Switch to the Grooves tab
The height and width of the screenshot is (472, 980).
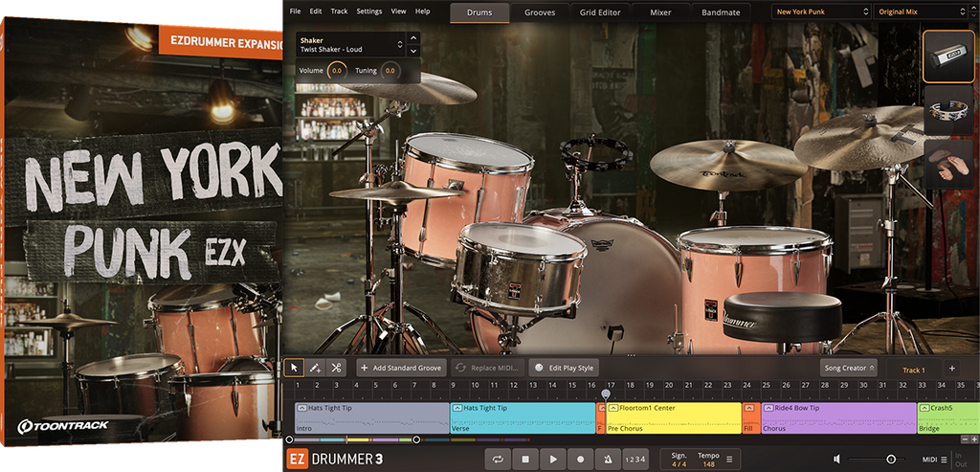[540, 11]
